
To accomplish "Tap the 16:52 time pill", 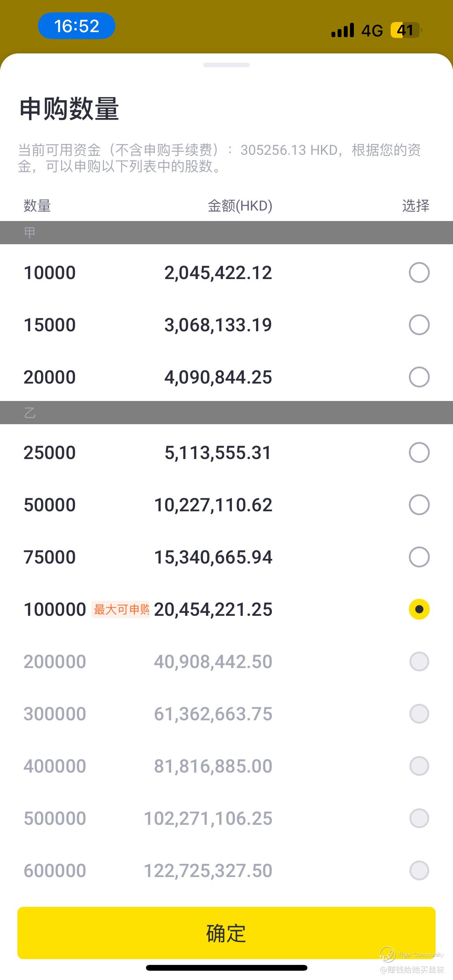I will [x=77, y=26].
